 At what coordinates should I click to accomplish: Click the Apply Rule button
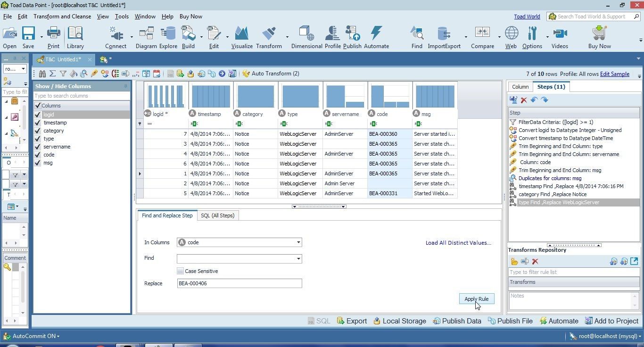click(x=477, y=299)
